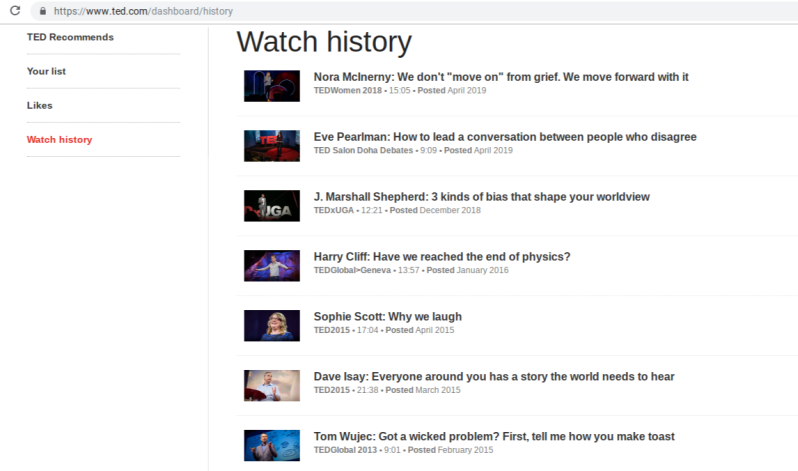The width and height of the screenshot is (798, 471).
Task: Click "Posted April 2015" under Sophie Scott
Action: pos(420,330)
